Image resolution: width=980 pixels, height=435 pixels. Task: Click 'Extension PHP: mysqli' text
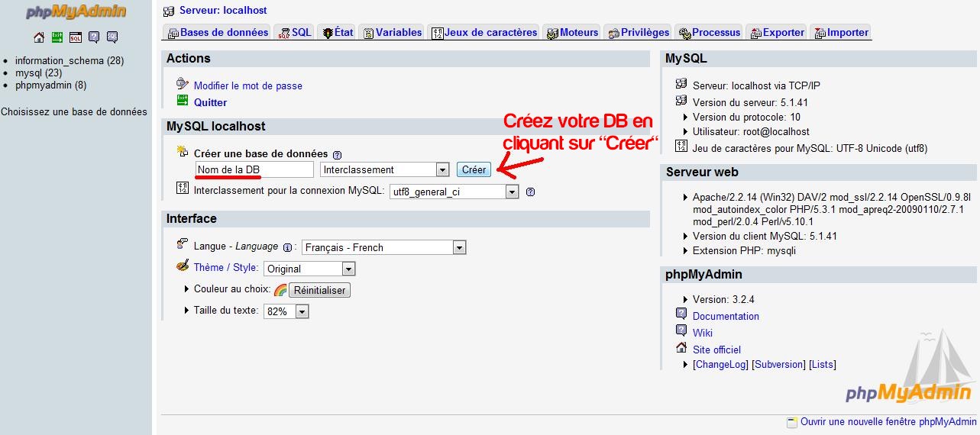(745, 250)
